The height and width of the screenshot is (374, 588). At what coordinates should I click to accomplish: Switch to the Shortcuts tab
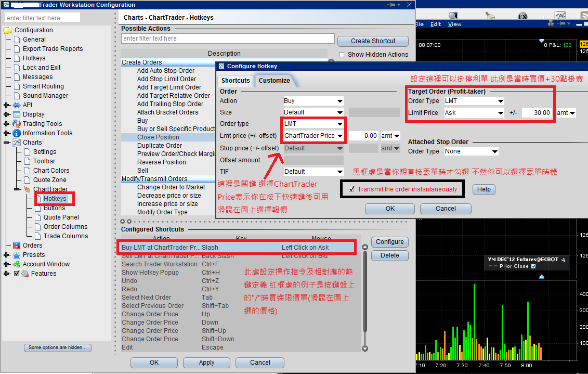coord(236,81)
